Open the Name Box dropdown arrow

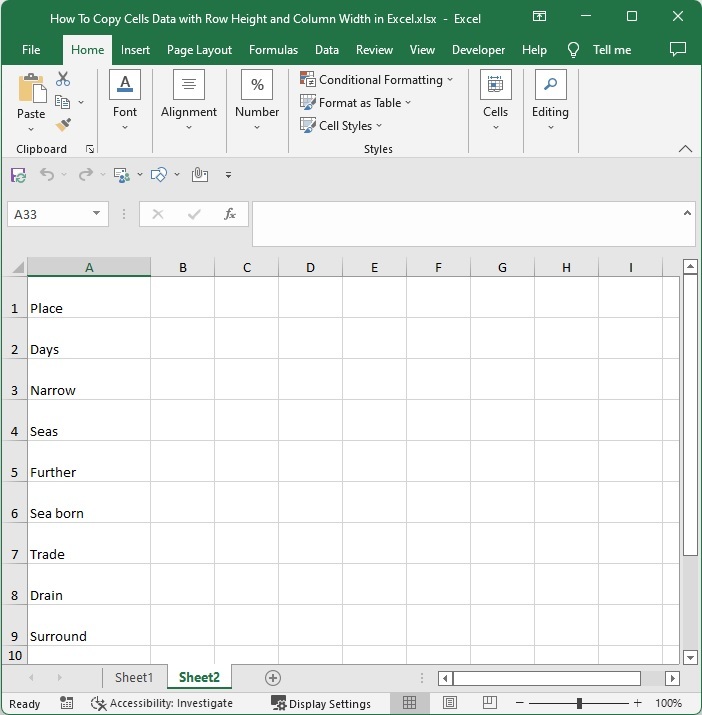pos(96,213)
